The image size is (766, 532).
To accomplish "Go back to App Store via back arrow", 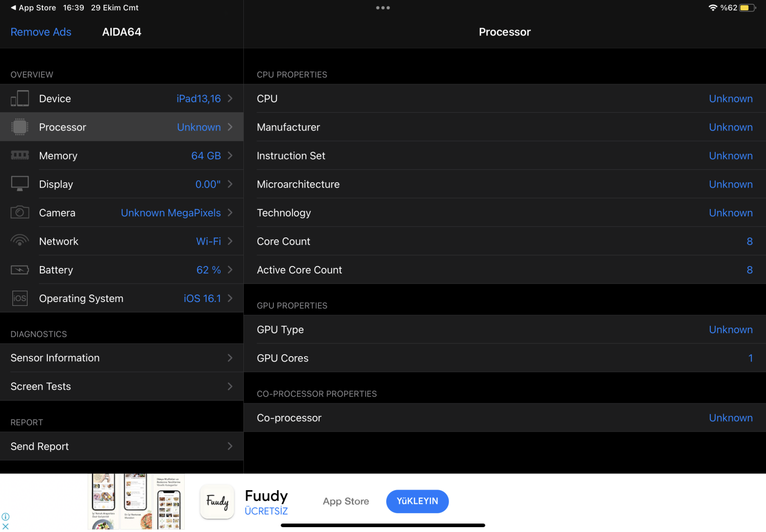I will tap(33, 8).
